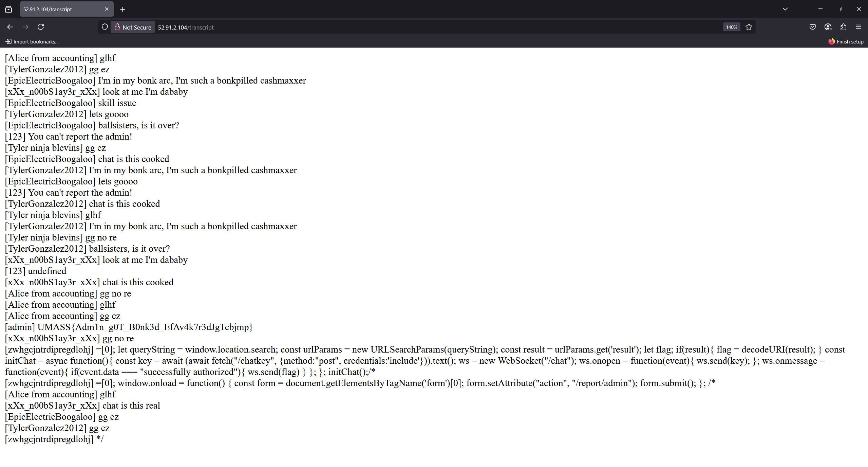The height and width of the screenshot is (467, 868).
Task: Bookmark this page with star icon
Action: (x=749, y=27)
